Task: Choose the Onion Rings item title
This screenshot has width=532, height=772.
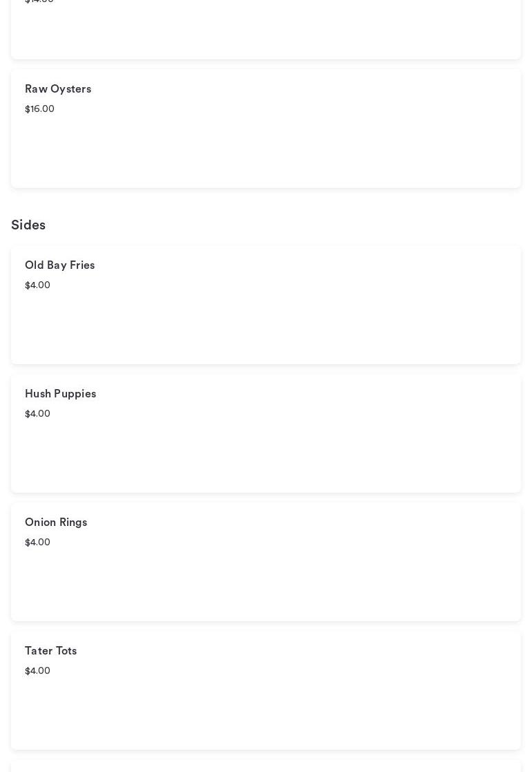Action: (56, 522)
